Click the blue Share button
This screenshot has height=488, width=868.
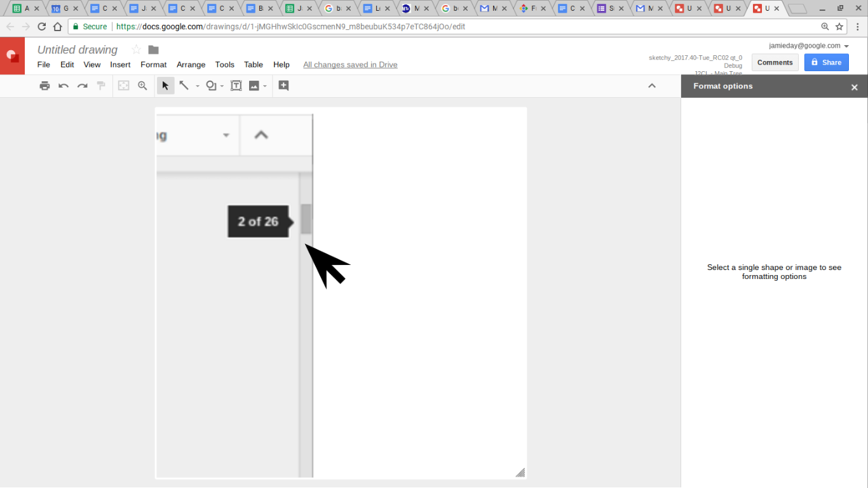(826, 62)
